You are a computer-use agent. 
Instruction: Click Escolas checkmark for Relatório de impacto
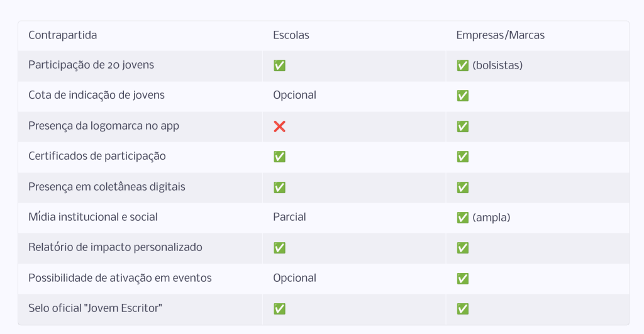coord(279,248)
